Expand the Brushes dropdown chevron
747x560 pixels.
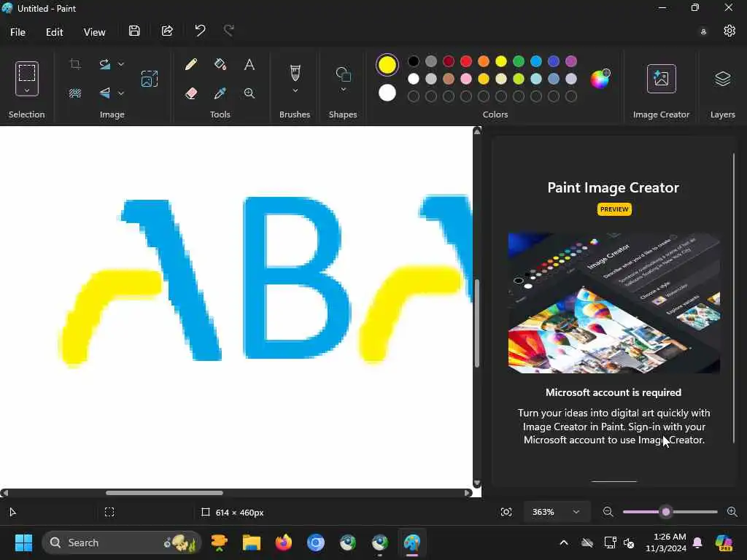click(x=295, y=90)
